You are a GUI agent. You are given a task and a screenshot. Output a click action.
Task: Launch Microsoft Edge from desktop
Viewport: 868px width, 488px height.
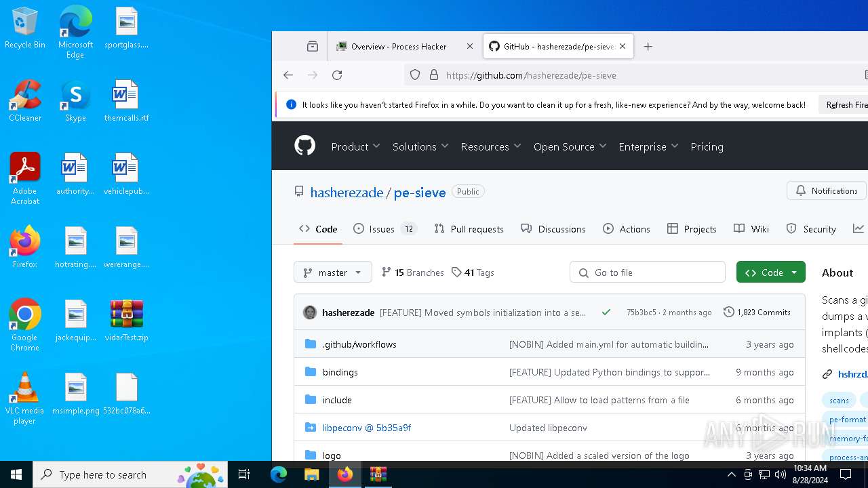[75, 33]
